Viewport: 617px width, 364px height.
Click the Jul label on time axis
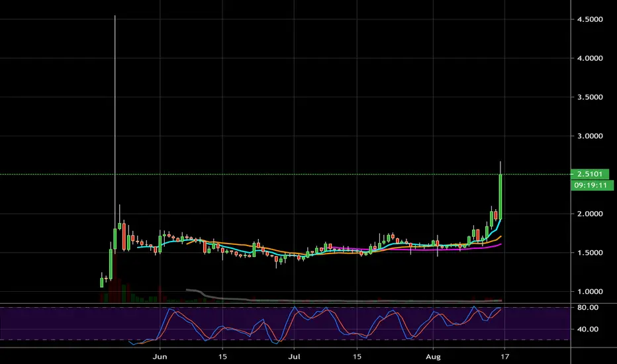click(x=294, y=357)
